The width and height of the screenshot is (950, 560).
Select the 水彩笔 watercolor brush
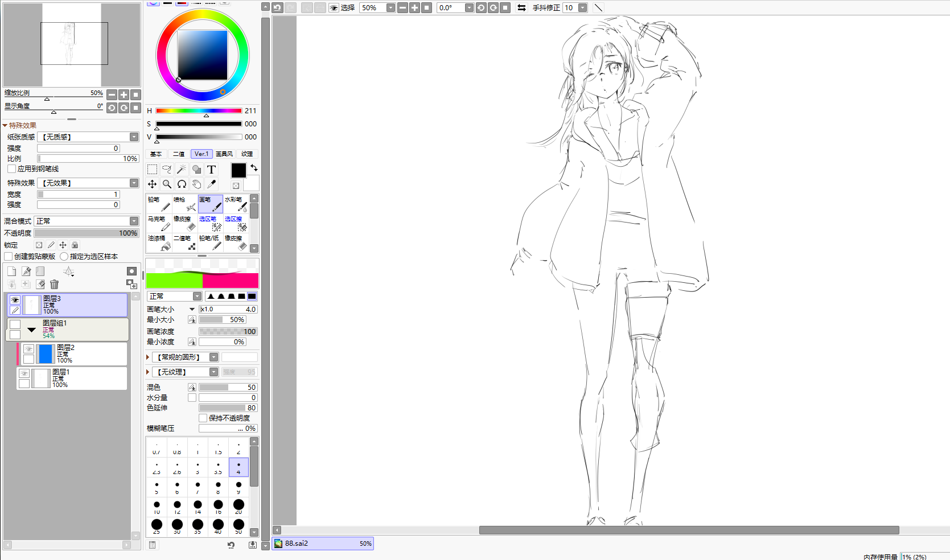point(236,204)
